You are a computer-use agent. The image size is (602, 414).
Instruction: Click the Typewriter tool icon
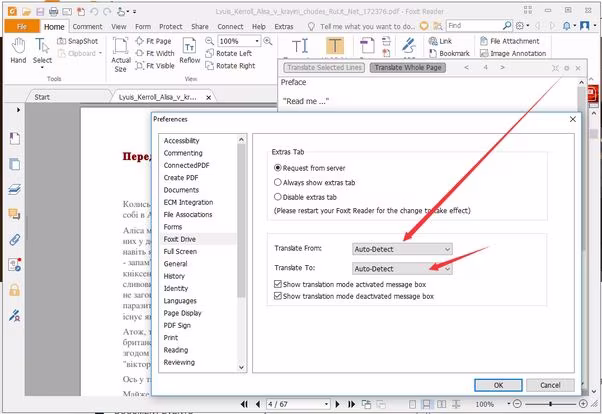pyautogui.click(x=300, y=46)
